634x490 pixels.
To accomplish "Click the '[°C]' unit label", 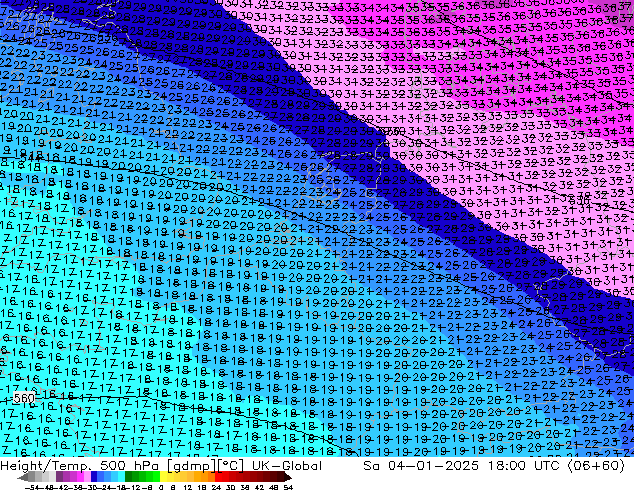I will tap(230, 466).
